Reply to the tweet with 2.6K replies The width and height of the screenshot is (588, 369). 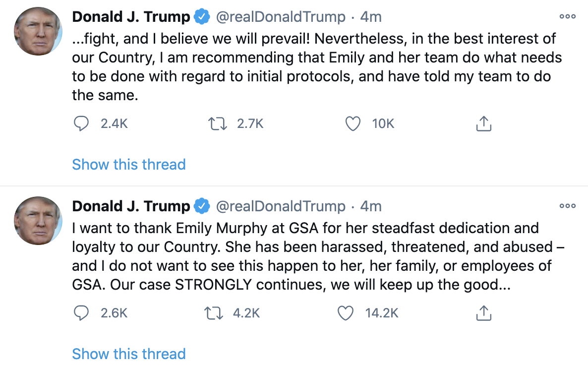coord(81,313)
